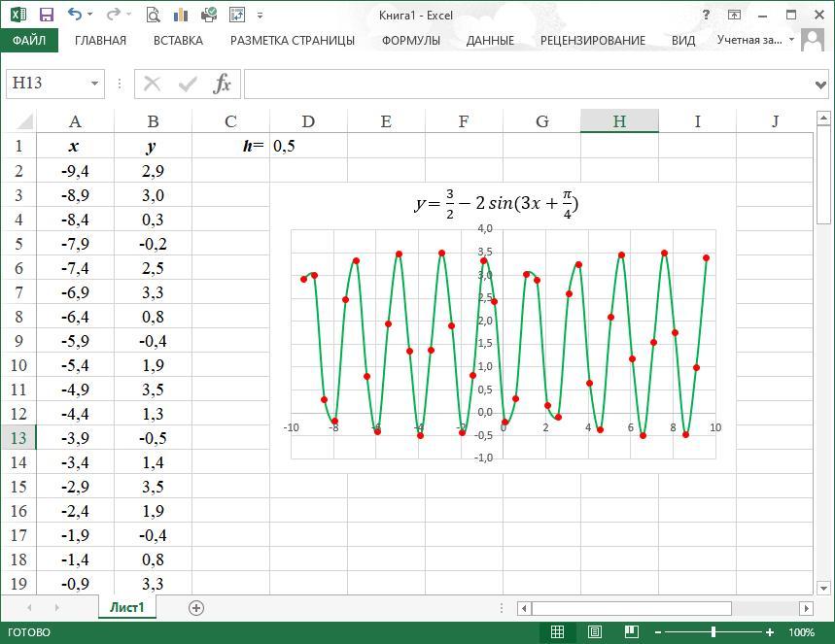Click the spelling check icon in quick access toolbar
The height and width of the screenshot is (644, 835).
(x=209, y=15)
